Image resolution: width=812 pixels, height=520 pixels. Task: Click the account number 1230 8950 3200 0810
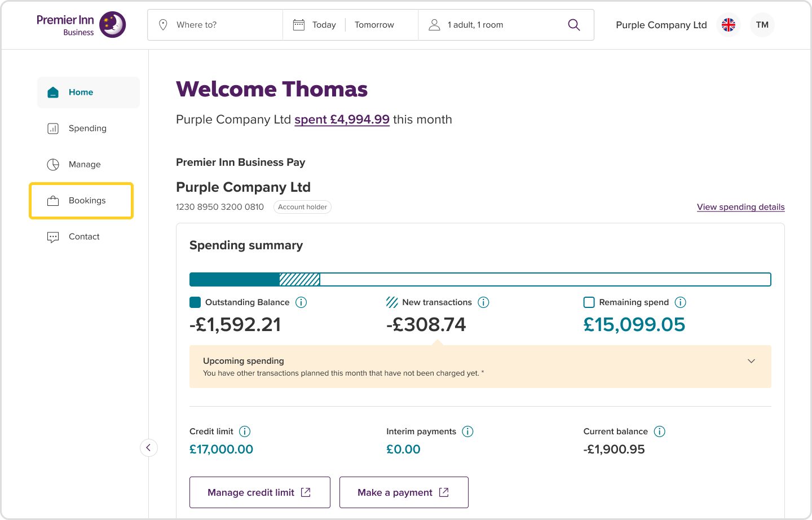pyautogui.click(x=220, y=207)
